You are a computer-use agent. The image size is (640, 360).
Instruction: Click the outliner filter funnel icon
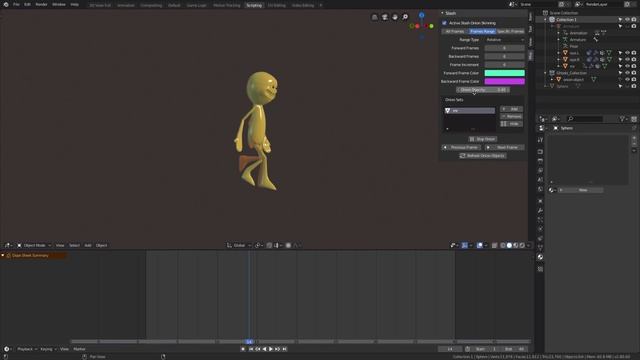[x=622, y=119]
